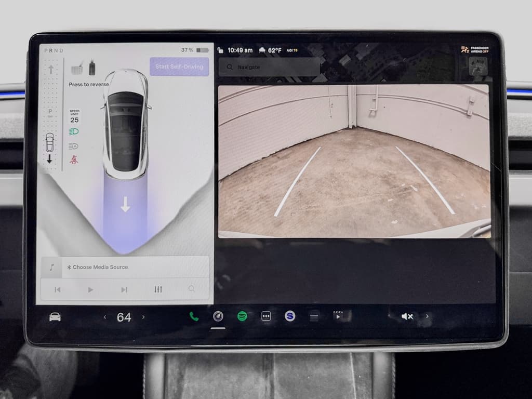Toggle auto high beams indicator

pos(73,146)
